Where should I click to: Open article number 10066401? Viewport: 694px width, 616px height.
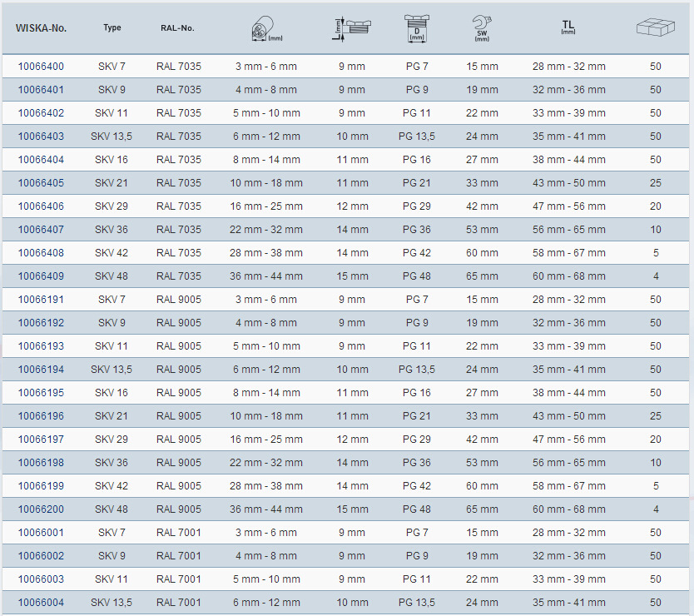[x=41, y=90]
